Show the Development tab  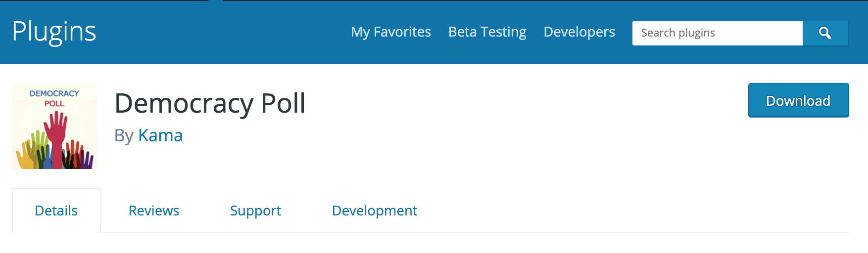point(375,211)
